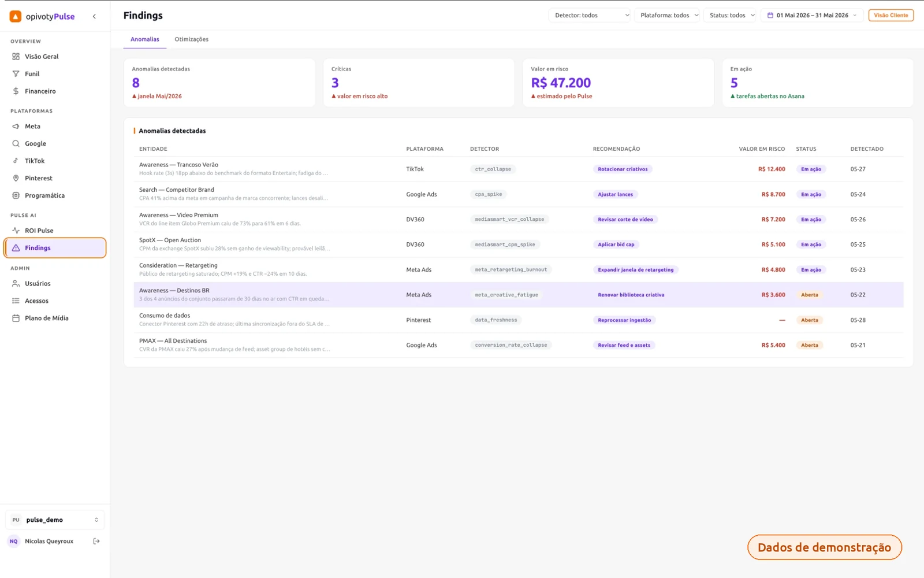Click the R$ 47.200 valor em risco figure
The image size is (924, 578).
(561, 83)
